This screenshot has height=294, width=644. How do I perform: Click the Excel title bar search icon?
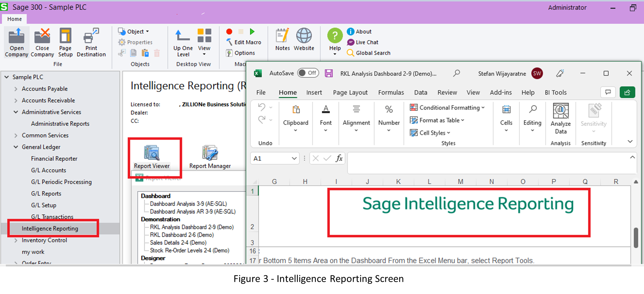point(456,73)
